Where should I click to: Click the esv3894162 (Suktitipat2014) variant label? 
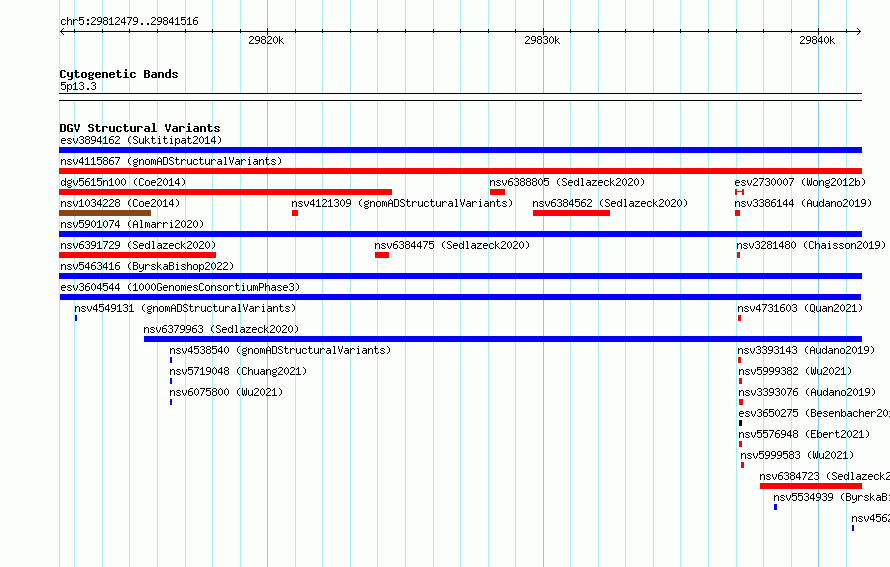click(x=141, y=140)
